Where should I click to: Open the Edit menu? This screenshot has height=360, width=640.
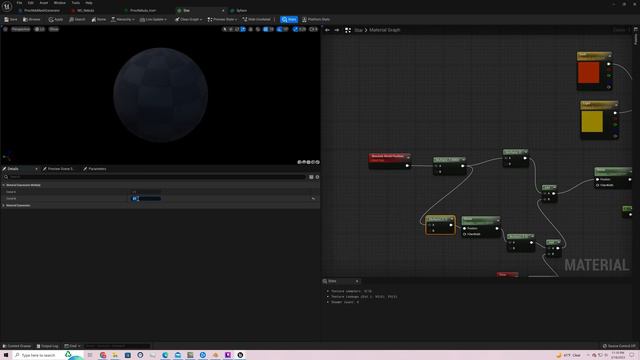[x=31, y=3]
